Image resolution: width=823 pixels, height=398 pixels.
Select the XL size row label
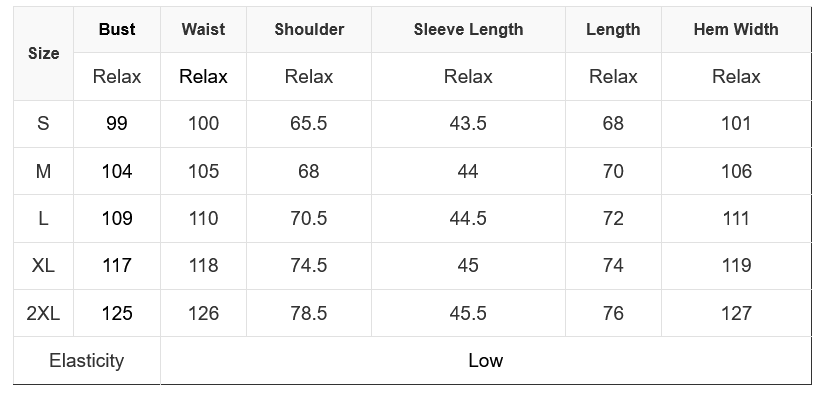point(43,266)
